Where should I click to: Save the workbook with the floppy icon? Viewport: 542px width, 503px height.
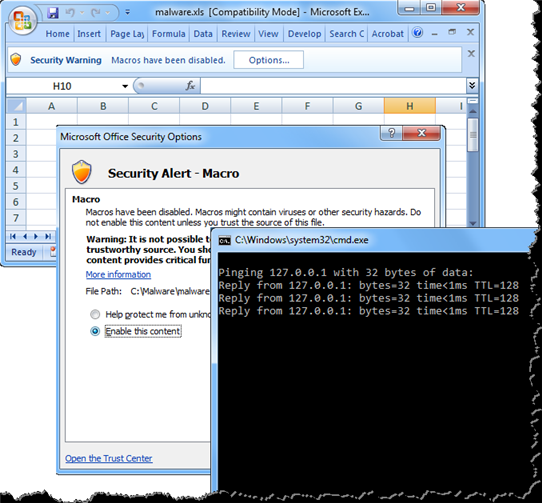(x=52, y=13)
